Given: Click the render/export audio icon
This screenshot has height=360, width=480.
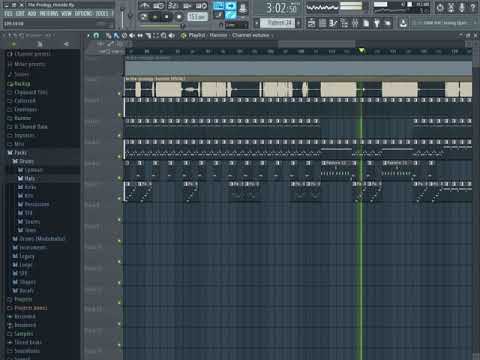Looking at the screenshot, I should [403, 23].
